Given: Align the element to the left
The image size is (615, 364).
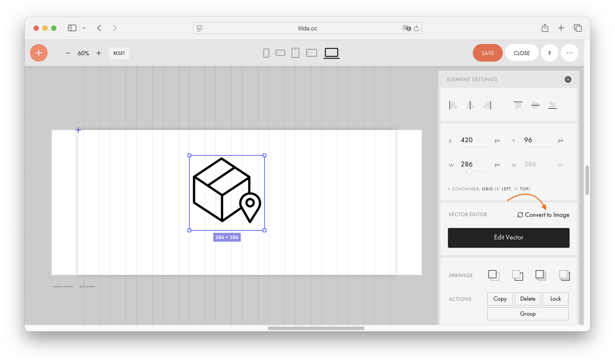Looking at the screenshot, I should pos(453,105).
